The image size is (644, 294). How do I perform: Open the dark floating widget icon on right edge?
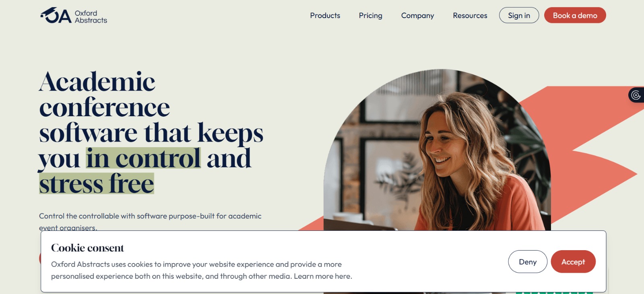click(636, 95)
